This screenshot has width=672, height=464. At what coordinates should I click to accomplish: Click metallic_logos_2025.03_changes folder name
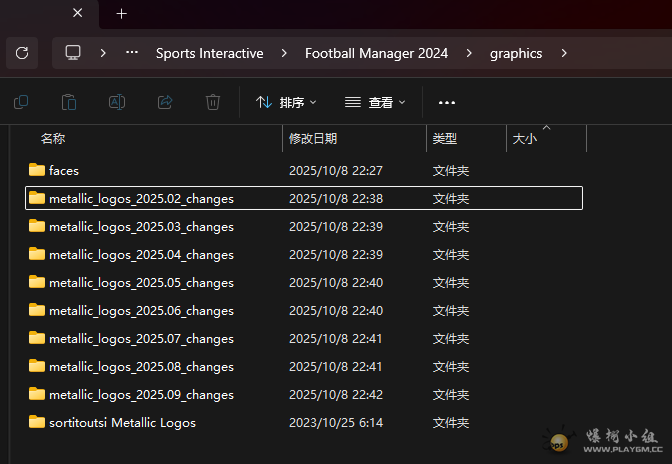pyautogui.click(x=141, y=227)
